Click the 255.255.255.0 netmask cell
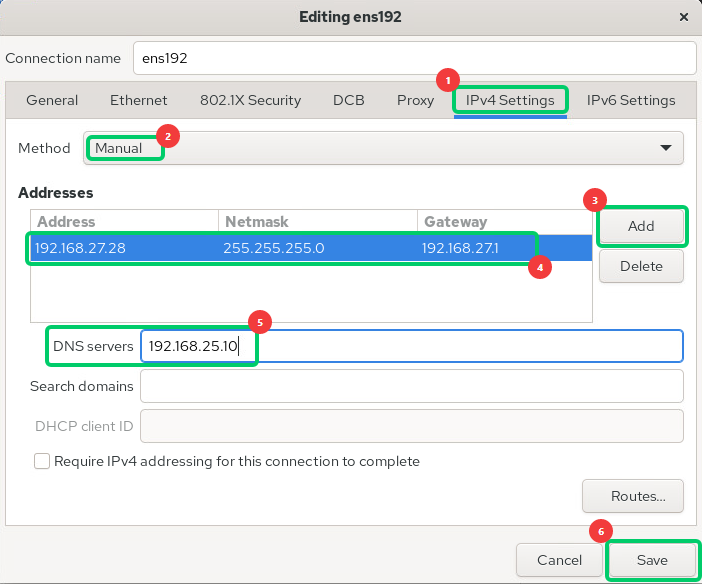This screenshot has width=702, height=584. 318,248
